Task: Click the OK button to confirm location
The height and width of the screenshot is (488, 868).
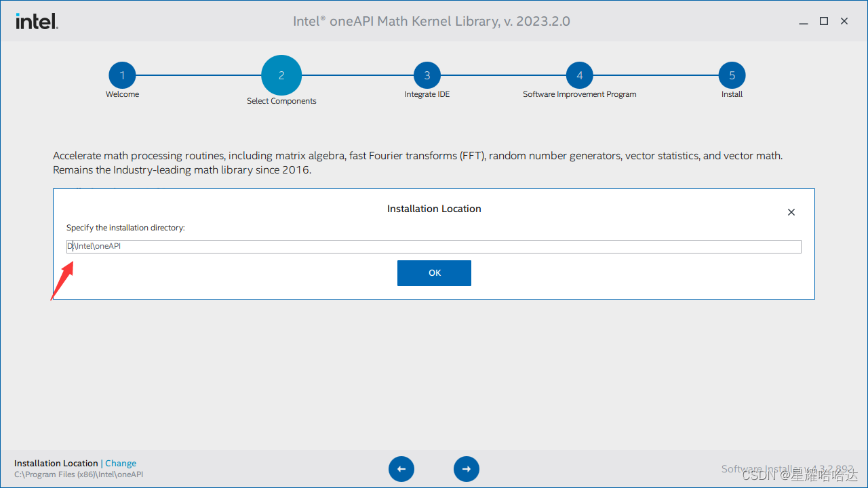Action: [x=434, y=272]
